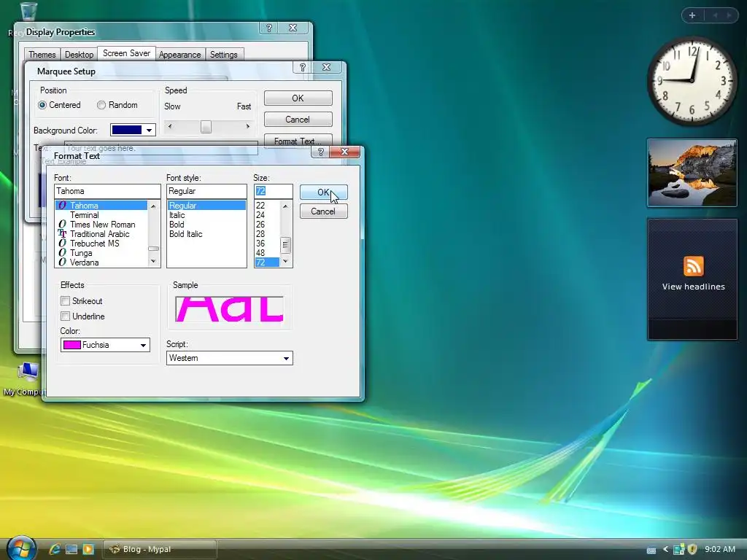Enable the Underline effect checkbox
Screen dimensions: 747x560
(65, 316)
